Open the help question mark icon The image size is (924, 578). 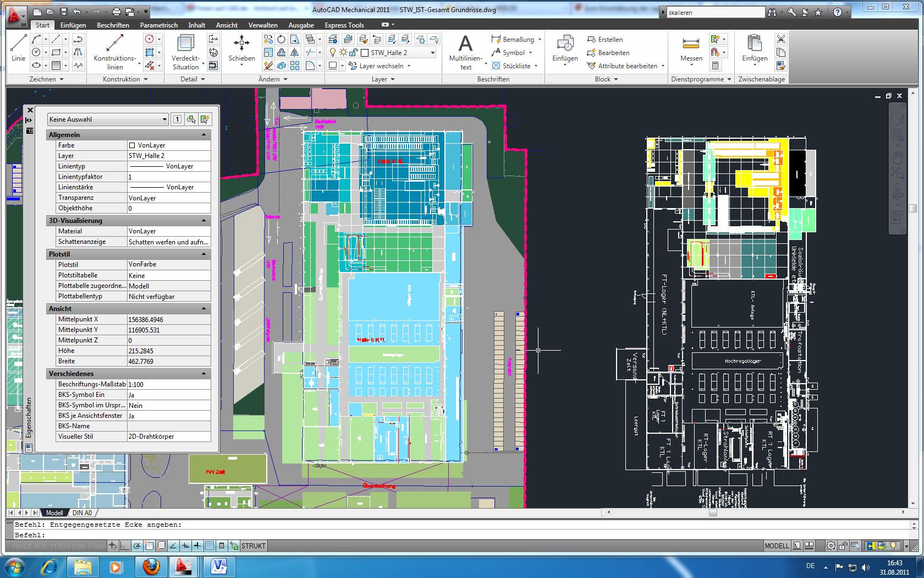838,12
